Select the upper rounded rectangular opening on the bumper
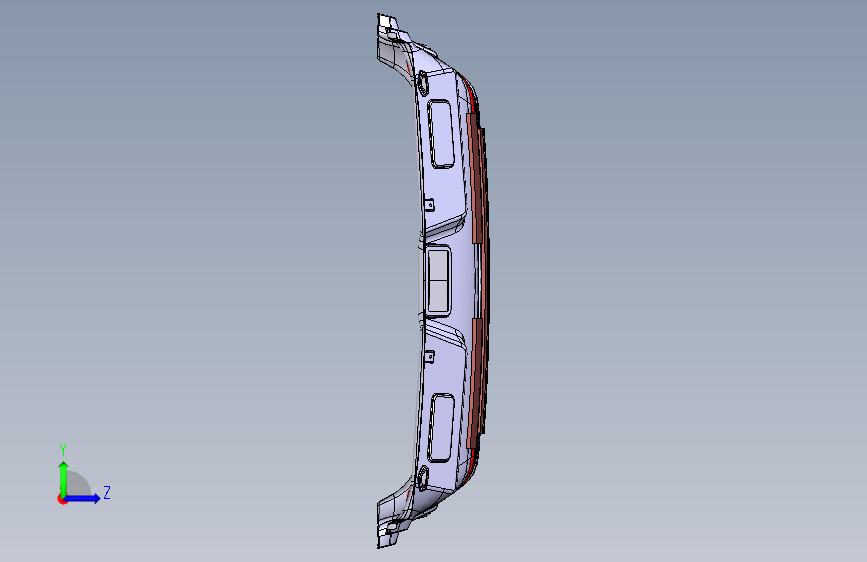The height and width of the screenshot is (562, 867). [x=441, y=134]
